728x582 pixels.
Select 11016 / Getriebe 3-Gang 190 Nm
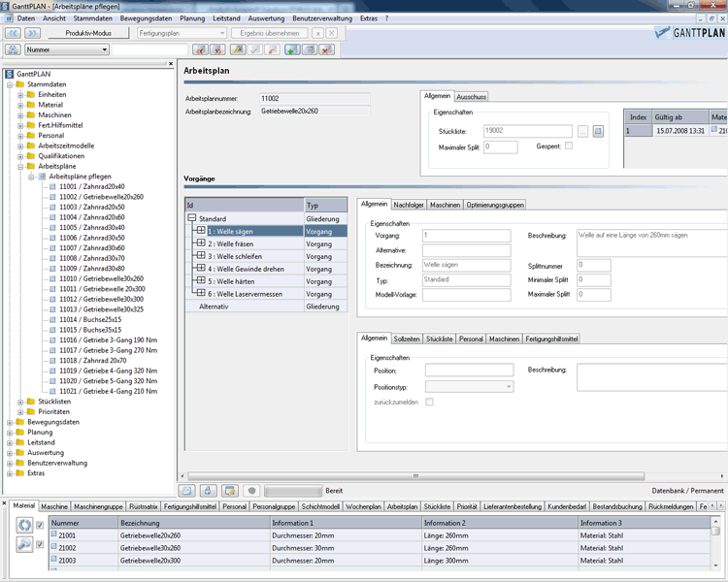(108, 340)
